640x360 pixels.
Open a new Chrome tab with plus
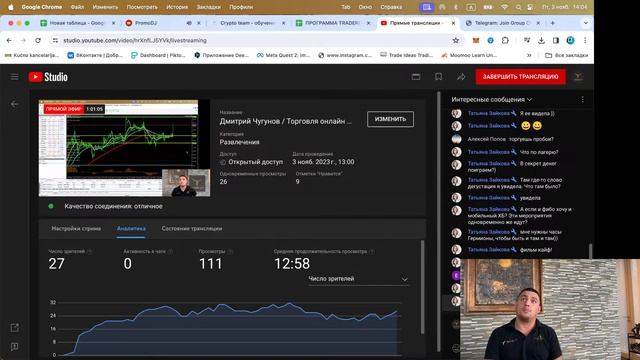pos(553,23)
